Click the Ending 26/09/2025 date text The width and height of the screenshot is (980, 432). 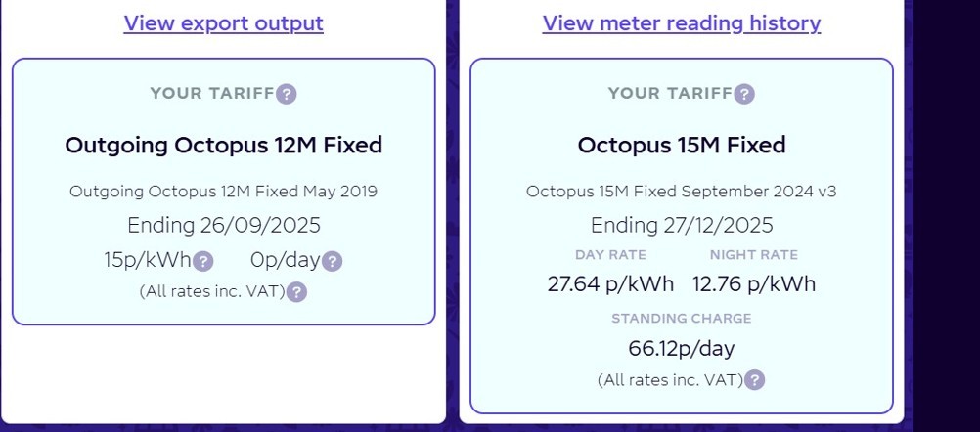pos(224,225)
